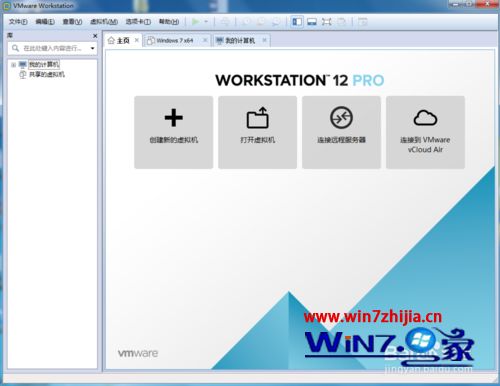Click the full screen mode icon
This screenshot has height=386, width=500.
(x=327, y=22)
